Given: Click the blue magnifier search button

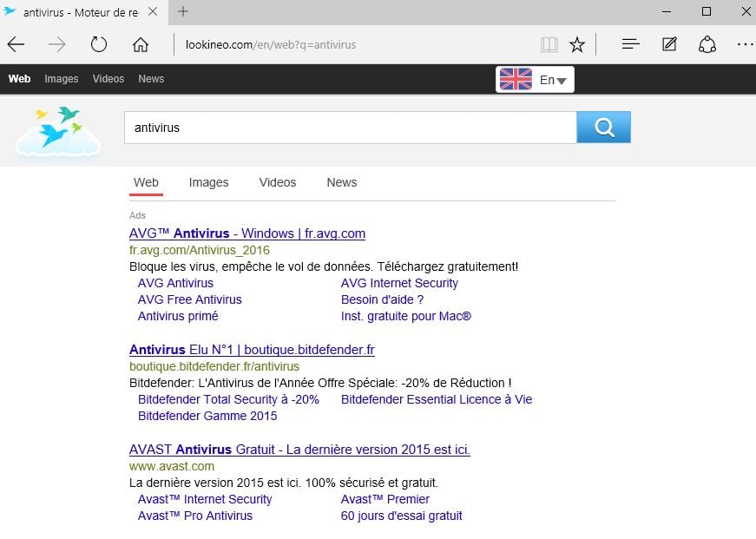Looking at the screenshot, I should (603, 128).
